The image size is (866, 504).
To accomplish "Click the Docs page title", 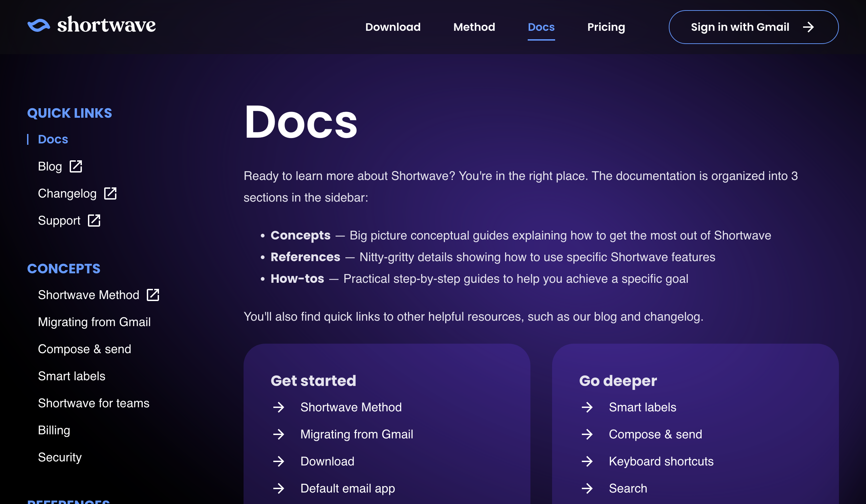I will pyautogui.click(x=301, y=122).
